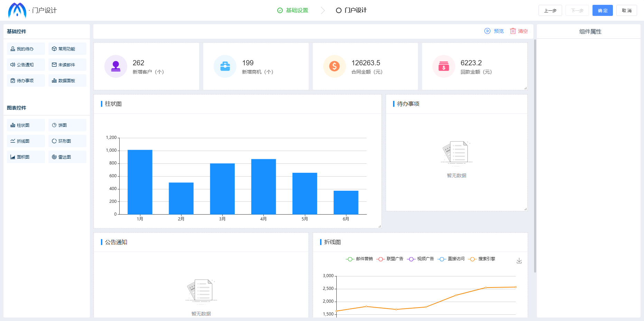Toggle 搜索引擎 legend series
The height and width of the screenshot is (321, 644).
pyautogui.click(x=482, y=259)
